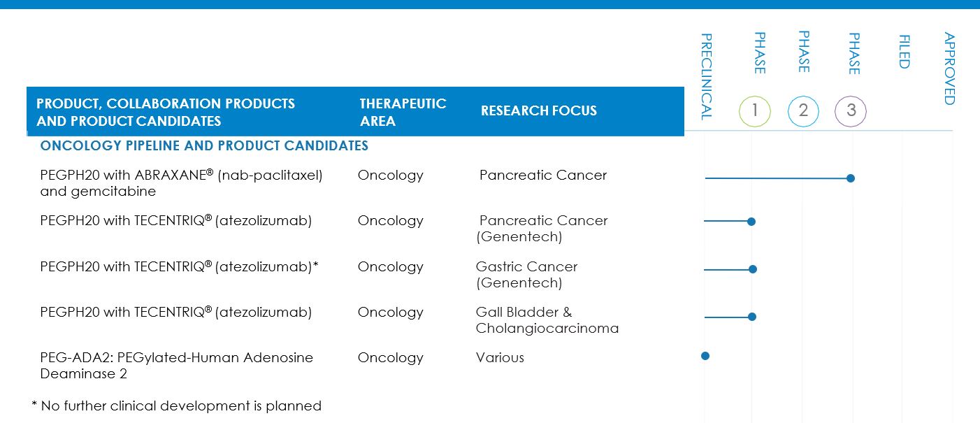Click the purple Phase 3 circle icon
980x423 pixels.
point(851,110)
